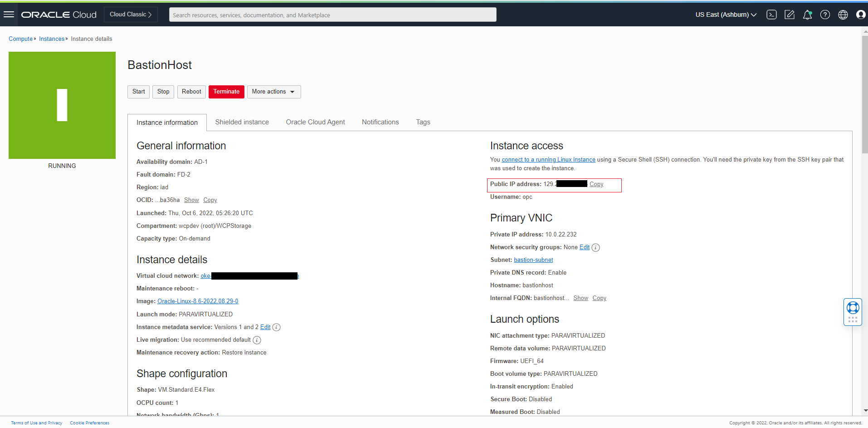Click the Cloud Classic button
The image size is (868, 428).
(131, 15)
